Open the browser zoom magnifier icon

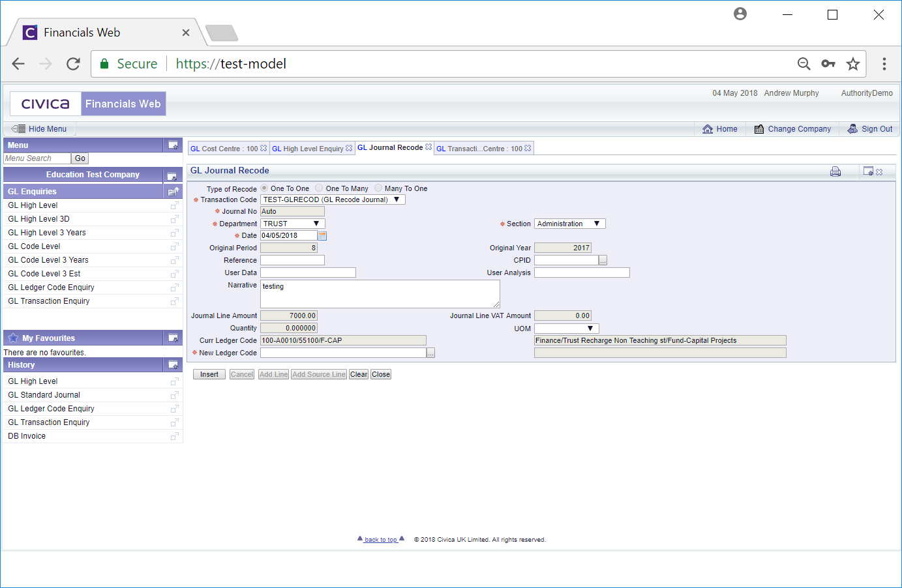tap(804, 64)
